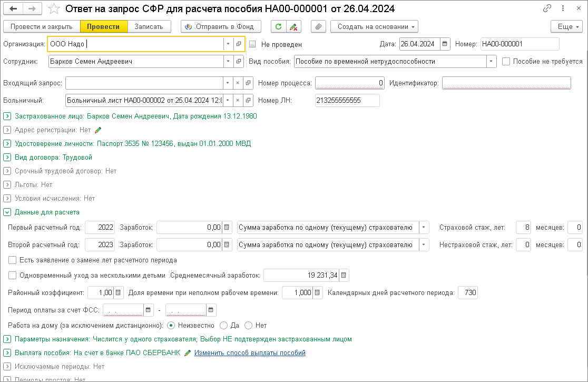588x382 pixels.
Task: Clear the Входящий запрос field
Action: coord(238,83)
